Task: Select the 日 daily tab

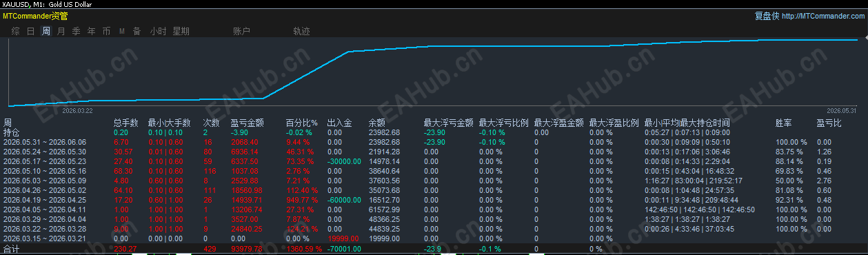Action: click(x=30, y=31)
